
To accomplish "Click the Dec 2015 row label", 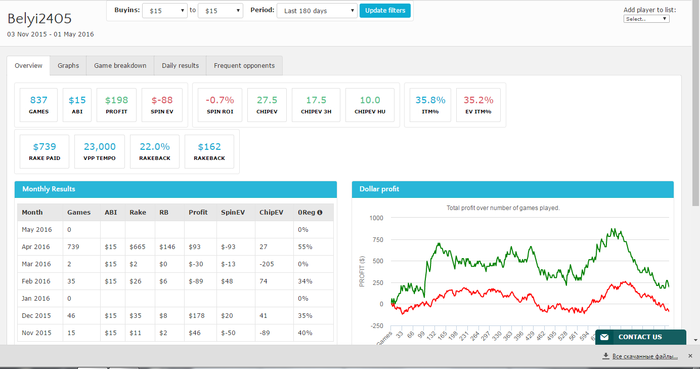I will (x=36, y=316).
